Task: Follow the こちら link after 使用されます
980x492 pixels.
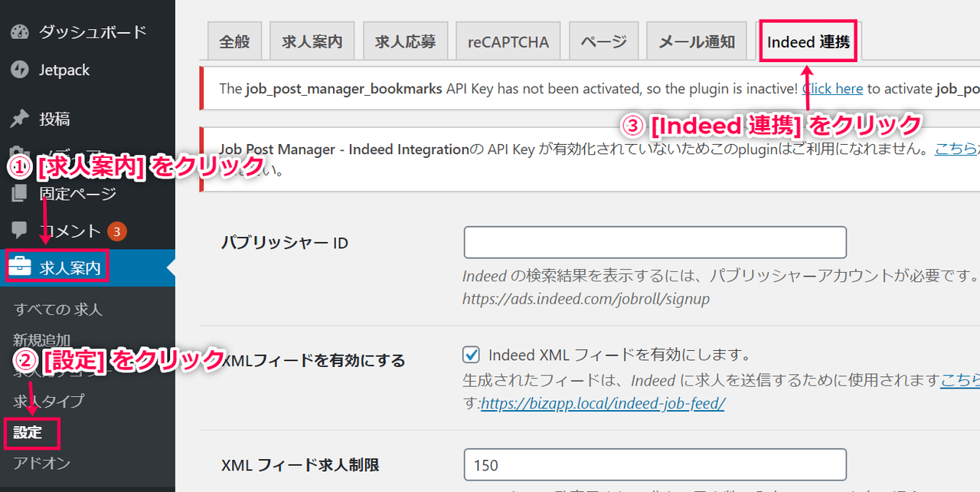Action: coord(960,379)
